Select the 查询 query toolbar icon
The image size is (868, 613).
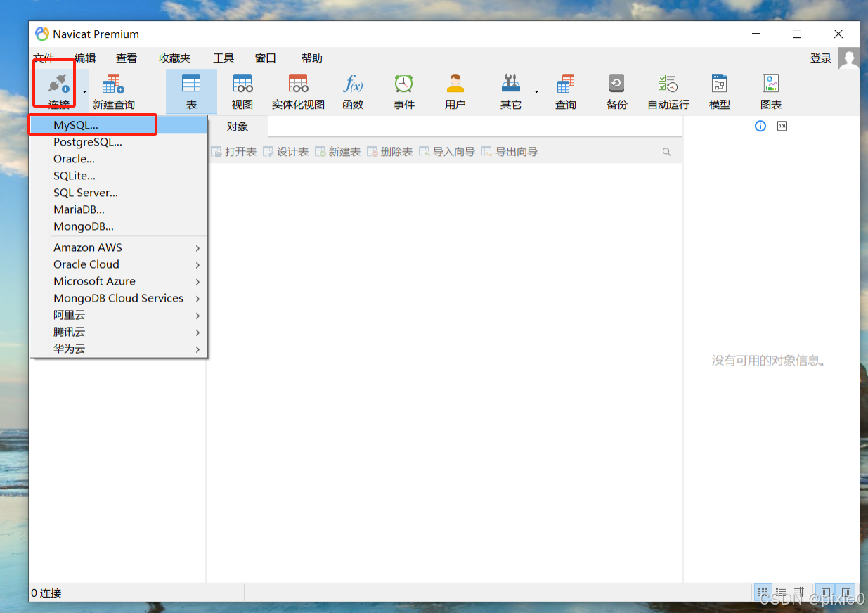point(566,84)
